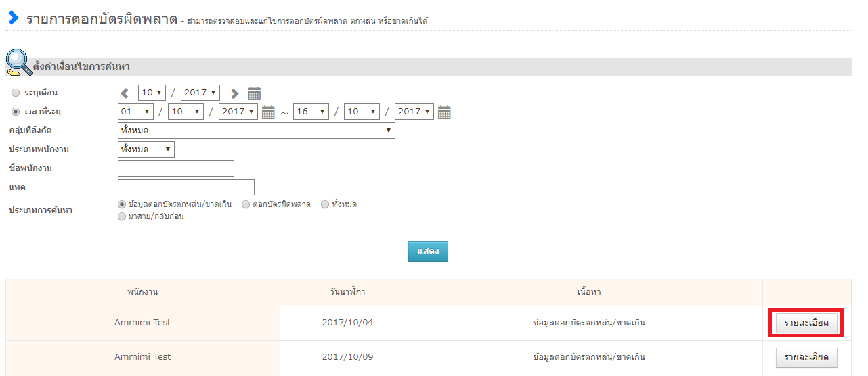Click the พนักงาน column header
The image size is (868, 376).
point(143,292)
